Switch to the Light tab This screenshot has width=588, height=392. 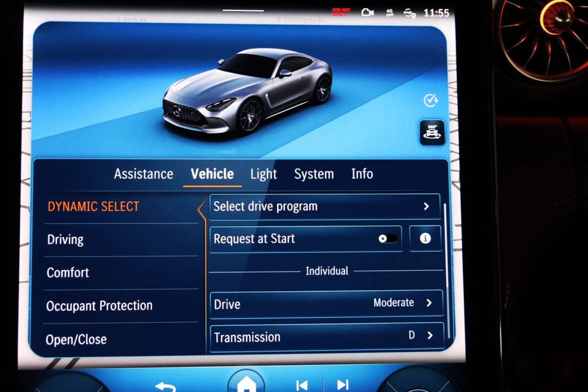pyautogui.click(x=264, y=174)
